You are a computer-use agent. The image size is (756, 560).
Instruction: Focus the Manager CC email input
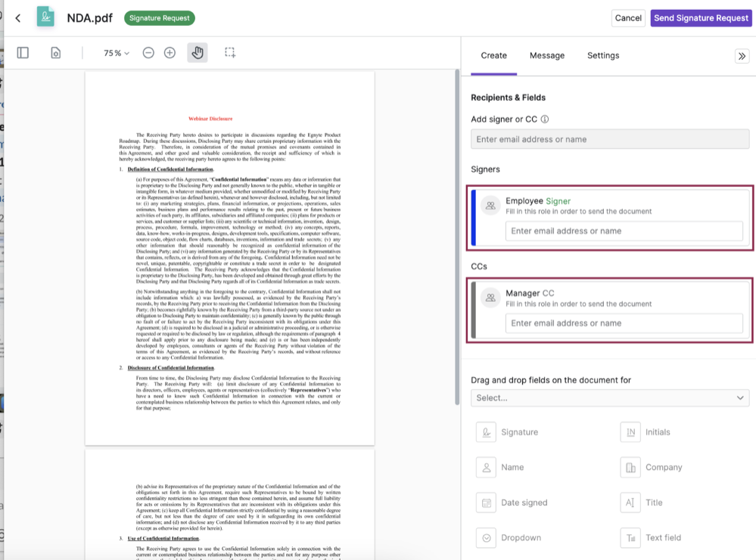point(624,323)
